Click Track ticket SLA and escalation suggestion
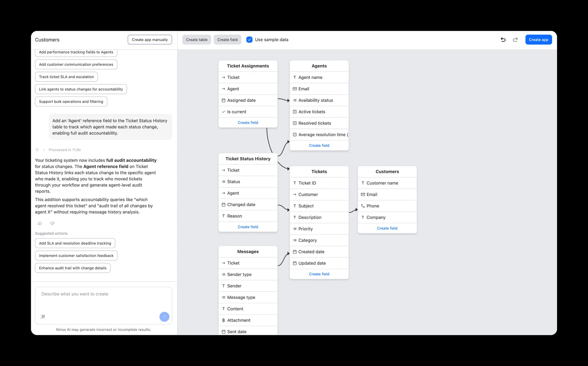The width and height of the screenshot is (588, 366). [x=67, y=77]
